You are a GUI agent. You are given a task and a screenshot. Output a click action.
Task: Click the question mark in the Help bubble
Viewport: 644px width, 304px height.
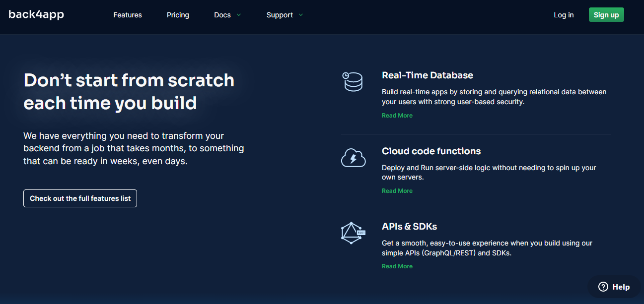pos(602,287)
